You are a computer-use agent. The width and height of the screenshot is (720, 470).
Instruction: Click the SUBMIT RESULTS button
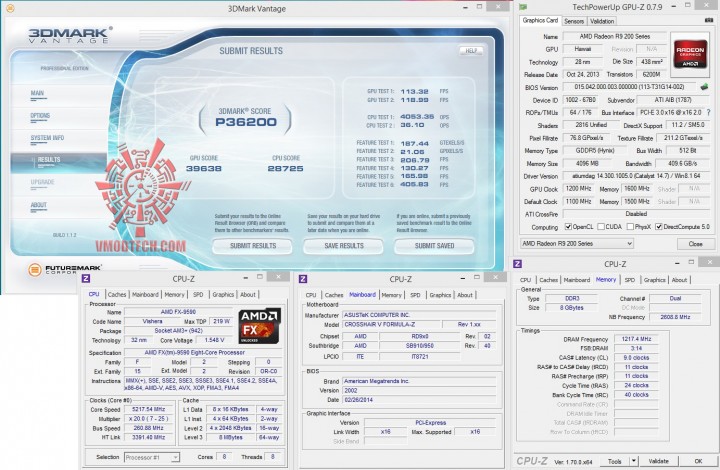(253, 246)
